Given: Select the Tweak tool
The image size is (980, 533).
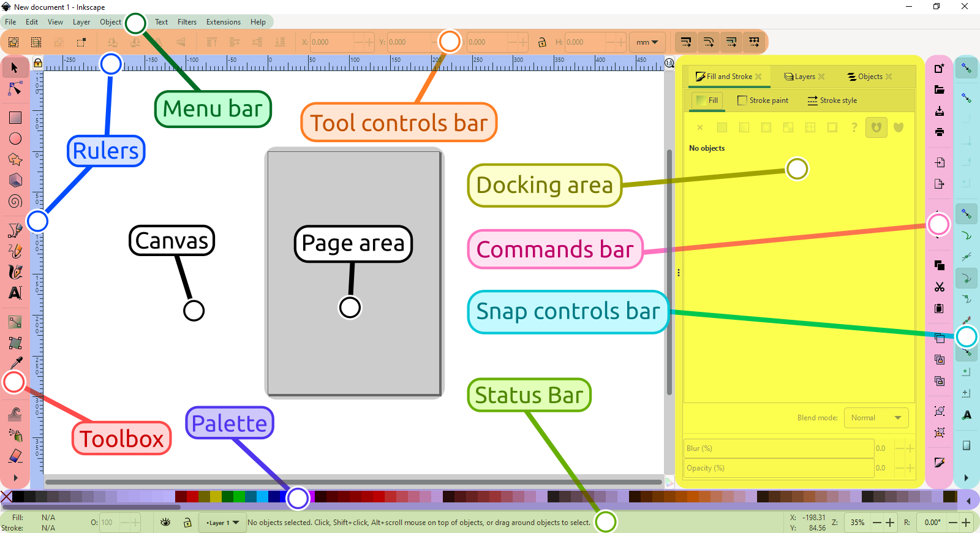Looking at the screenshot, I should point(15,414).
